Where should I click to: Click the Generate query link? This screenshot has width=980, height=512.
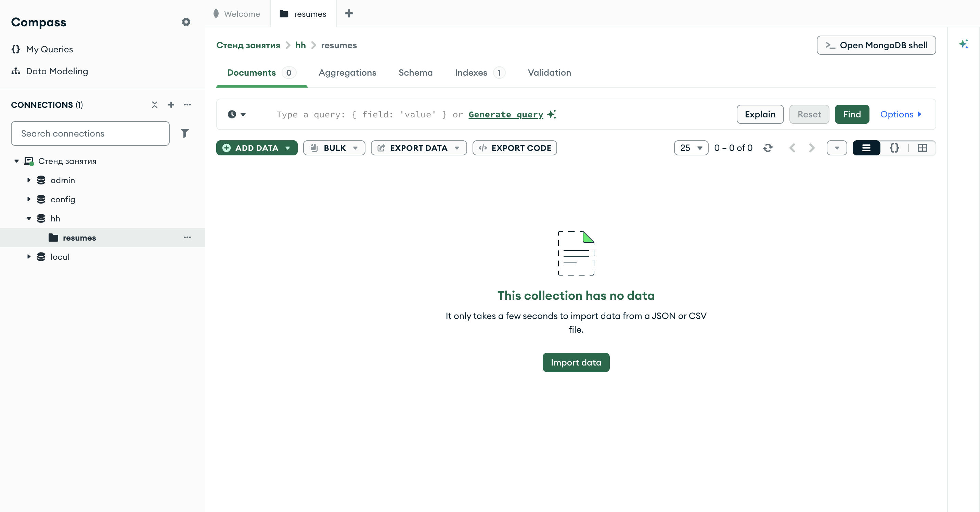tap(506, 115)
